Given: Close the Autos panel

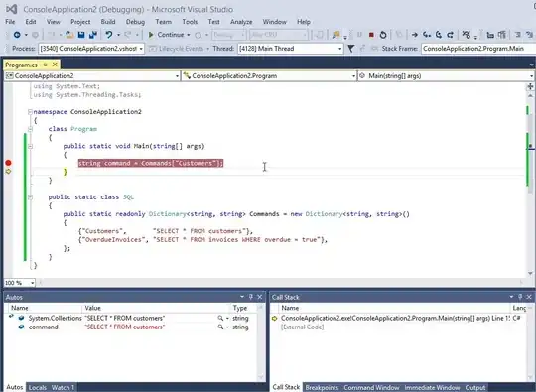Looking at the screenshot, I should (x=260, y=297).
